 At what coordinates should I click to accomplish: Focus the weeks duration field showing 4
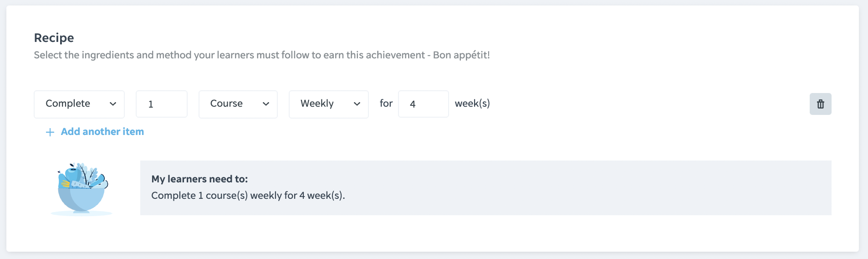tap(424, 104)
